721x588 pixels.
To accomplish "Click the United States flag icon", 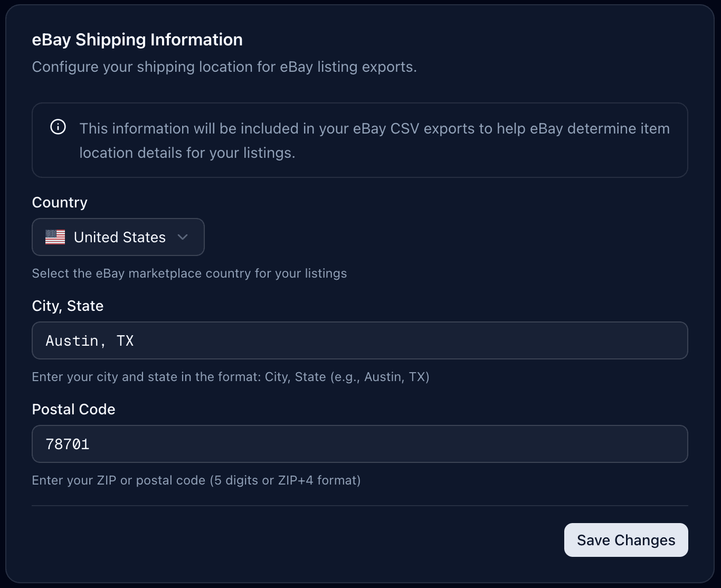I will click(x=56, y=237).
